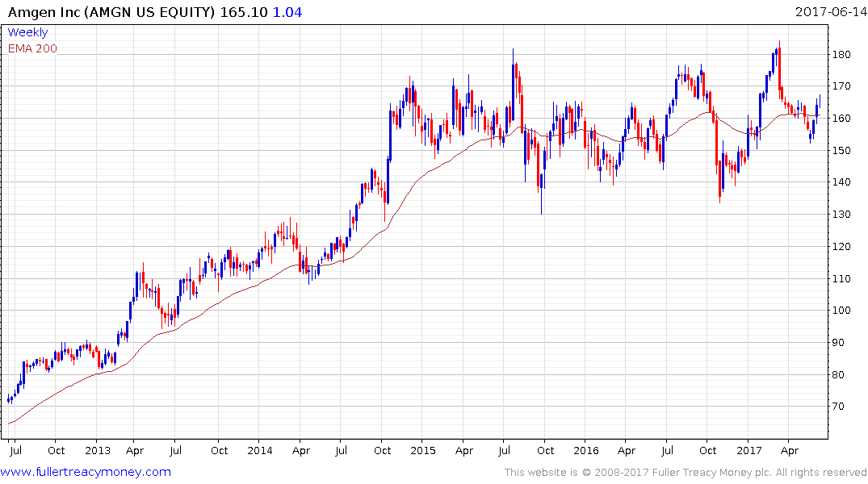Click the 170 price axis label

841,86
